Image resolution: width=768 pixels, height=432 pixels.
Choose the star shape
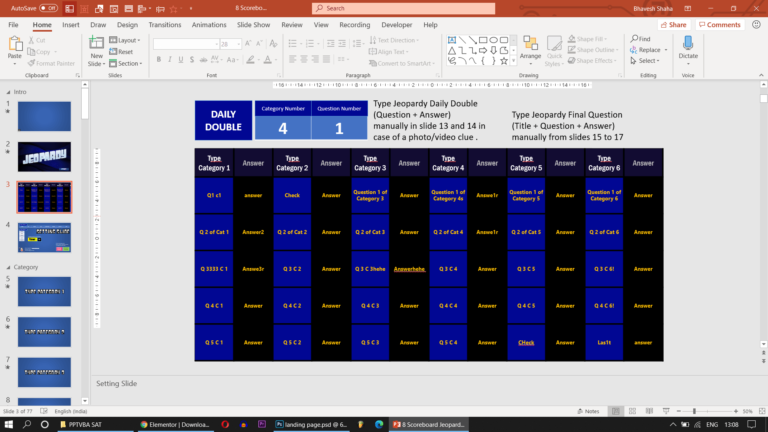(x=504, y=61)
